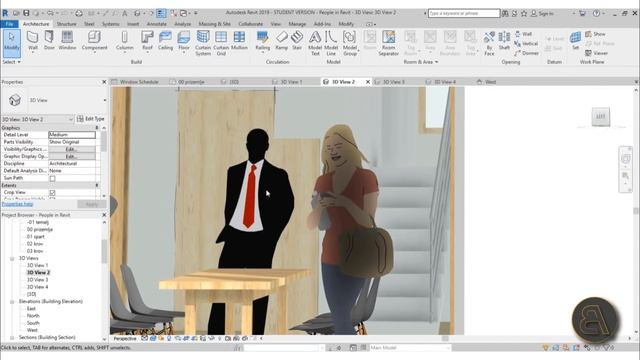Collapse the Graphics properties group
Image resolution: width=640 pixels, height=360 pixels.
97,128
